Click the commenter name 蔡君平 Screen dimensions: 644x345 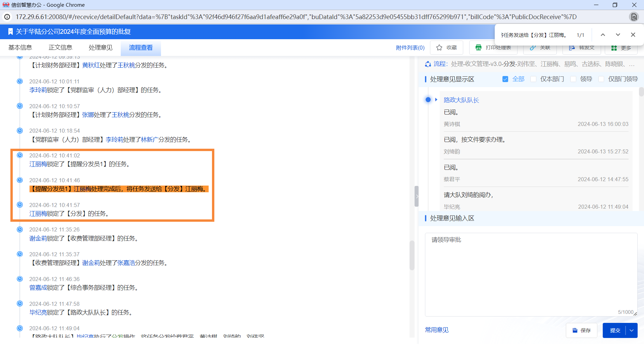point(452,179)
